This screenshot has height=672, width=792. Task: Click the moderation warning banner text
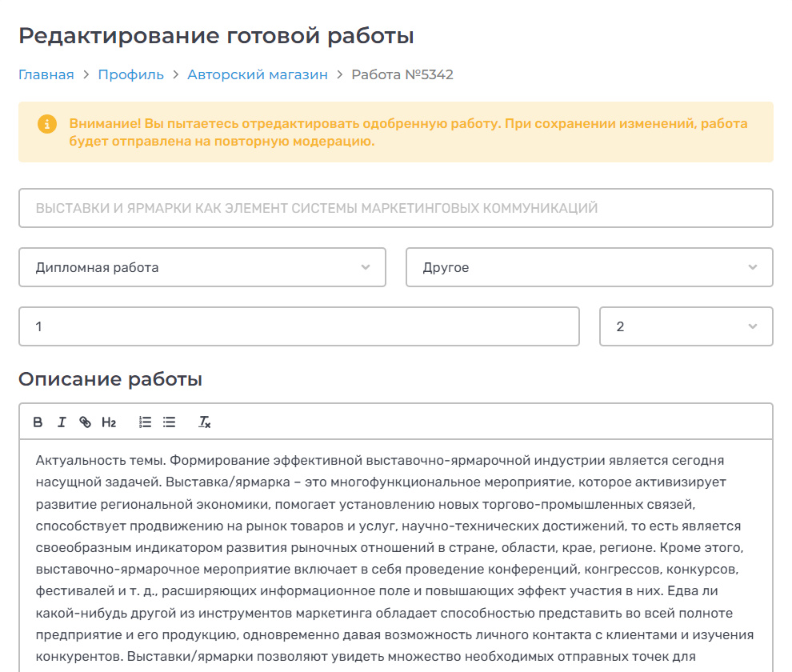pos(408,133)
